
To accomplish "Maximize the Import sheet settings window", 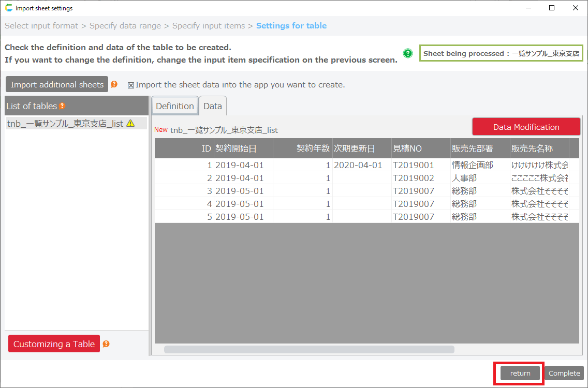I will [552, 8].
